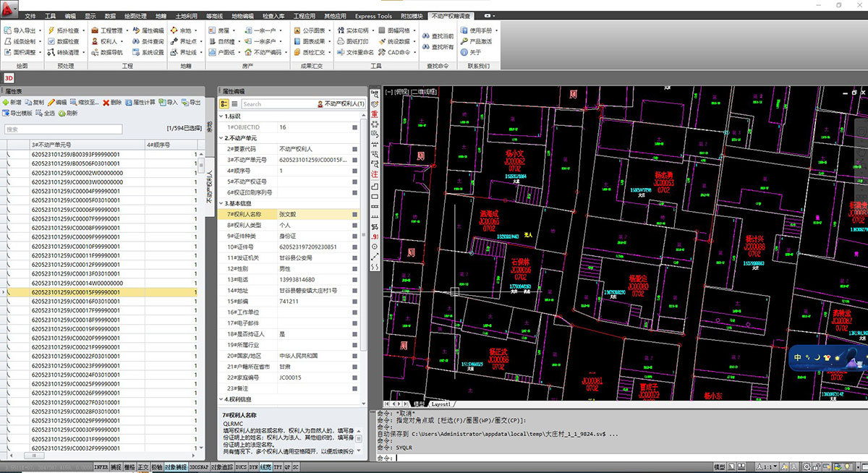Collapse the 3.基本信息 section
This screenshot has height=473, width=868.
[221, 203]
